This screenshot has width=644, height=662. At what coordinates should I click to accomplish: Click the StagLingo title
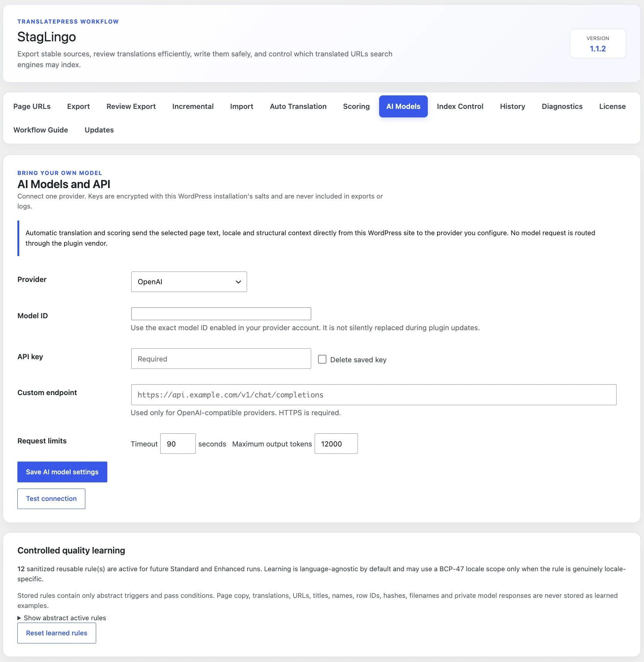click(x=47, y=37)
